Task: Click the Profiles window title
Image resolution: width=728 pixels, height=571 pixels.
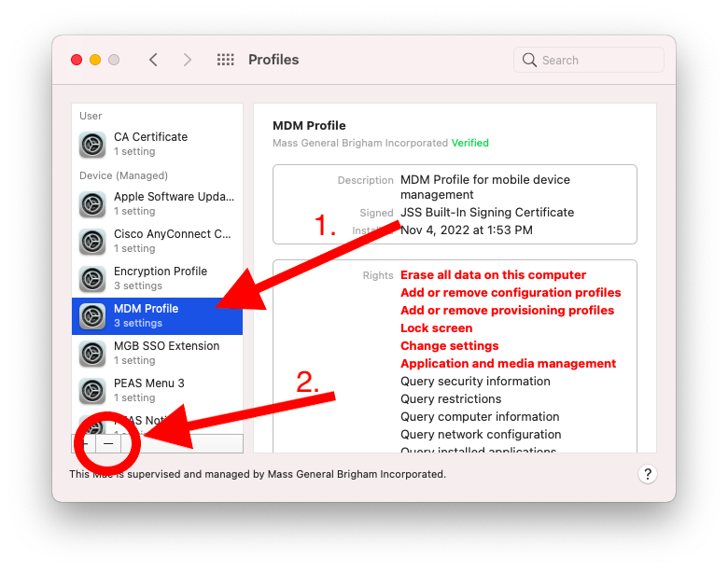Action: (273, 60)
